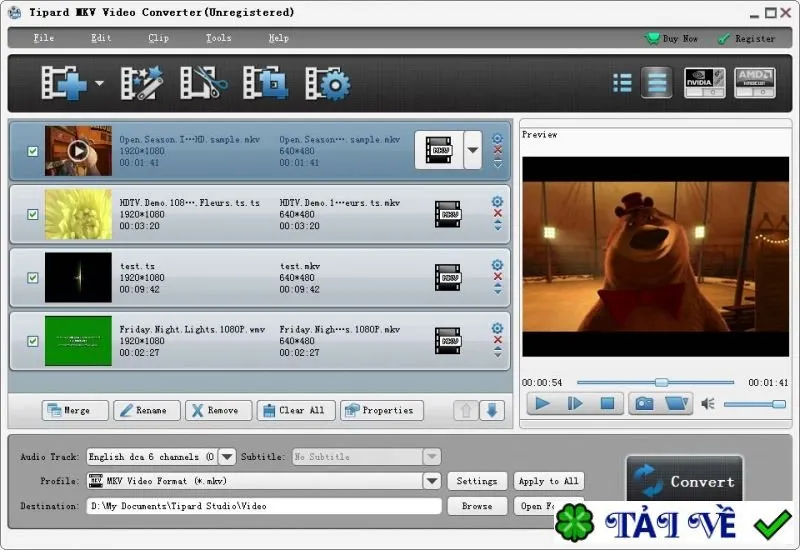800x550 pixels.
Task: Click the Add Video filmstrip plus icon
Action: [64, 83]
